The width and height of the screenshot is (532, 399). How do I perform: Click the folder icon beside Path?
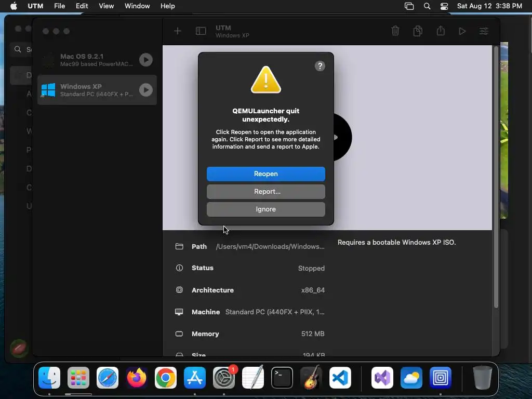pyautogui.click(x=179, y=246)
